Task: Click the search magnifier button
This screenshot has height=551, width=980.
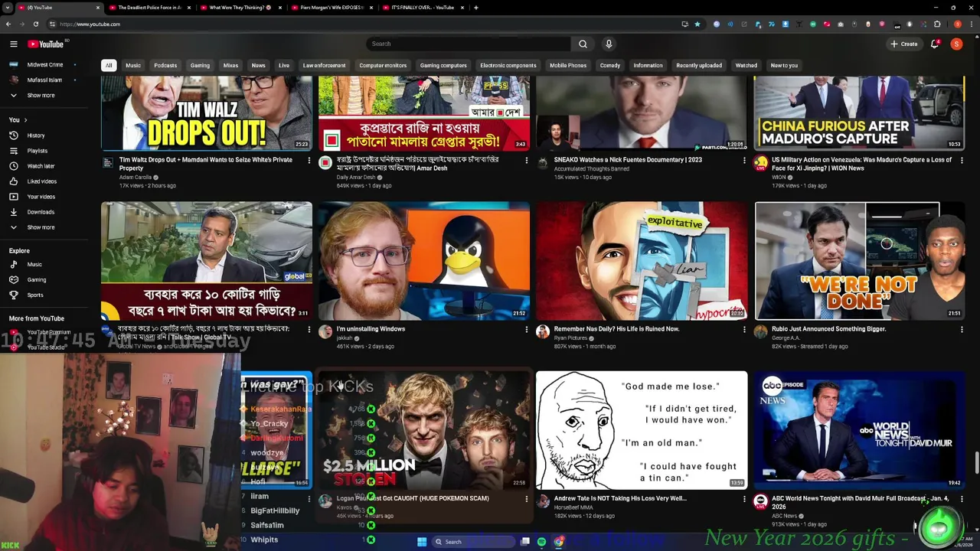Action: tap(583, 44)
